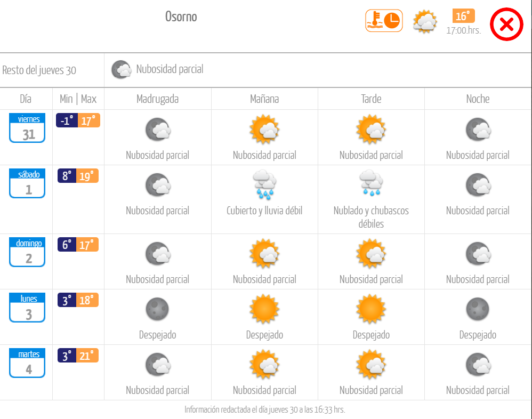Click the water temperature clock icon
The width and height of the screenshot is (532, 419).
click(x=384, y=21)
